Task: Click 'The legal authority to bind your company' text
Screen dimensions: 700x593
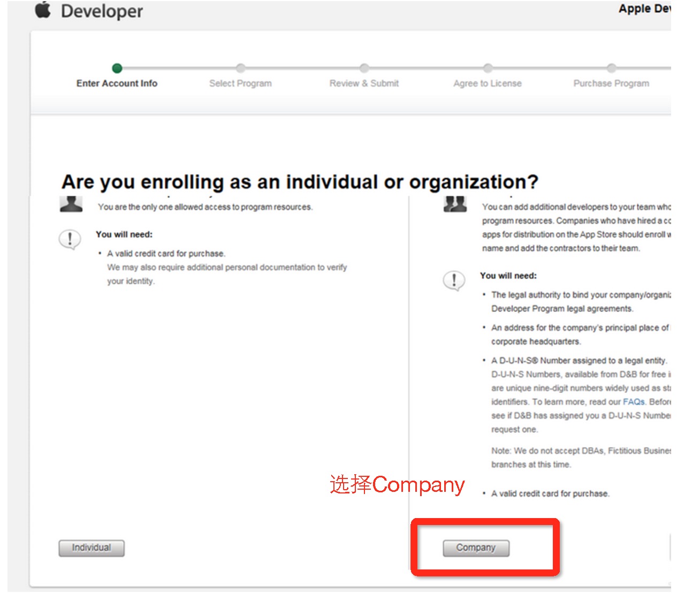Action: click(x=581, y=302)
